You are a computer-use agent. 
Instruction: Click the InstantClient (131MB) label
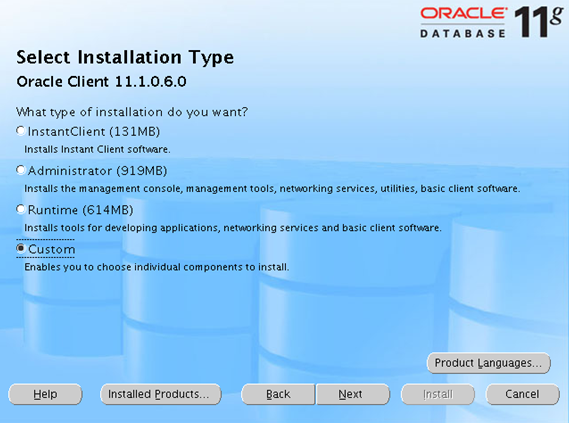pos(94,131)
